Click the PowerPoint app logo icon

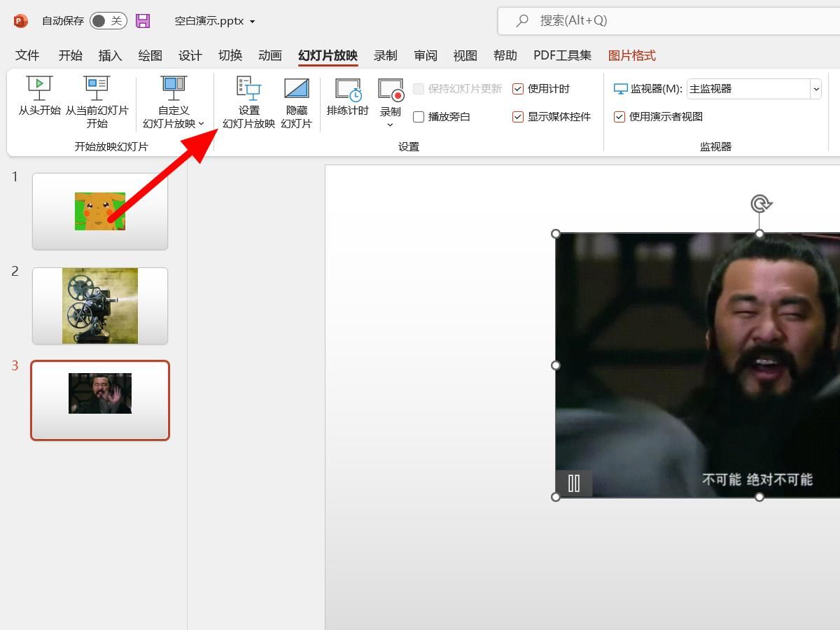click(20, 21)
